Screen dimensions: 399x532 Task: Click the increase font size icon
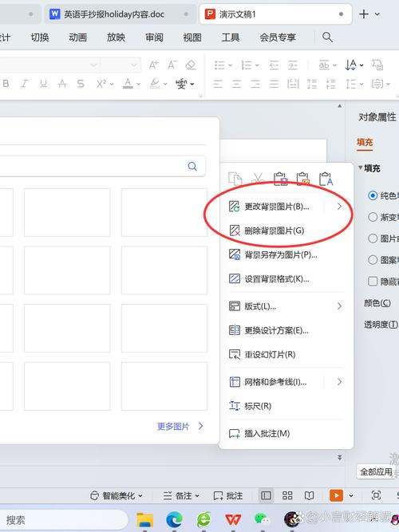pos(153,65)
